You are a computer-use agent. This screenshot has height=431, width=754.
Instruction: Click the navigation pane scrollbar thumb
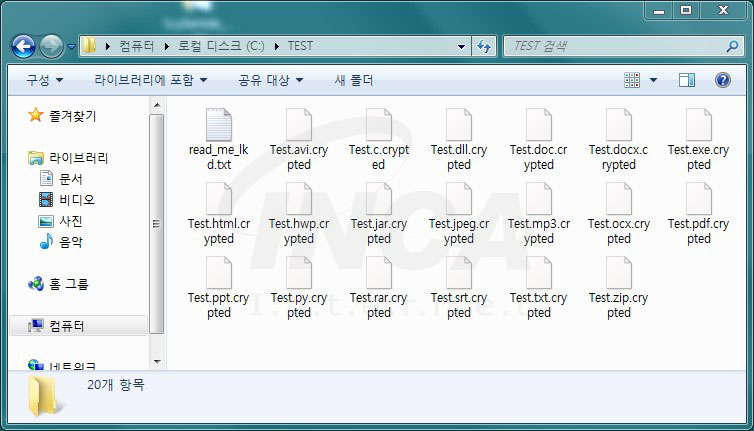(157, 224)
